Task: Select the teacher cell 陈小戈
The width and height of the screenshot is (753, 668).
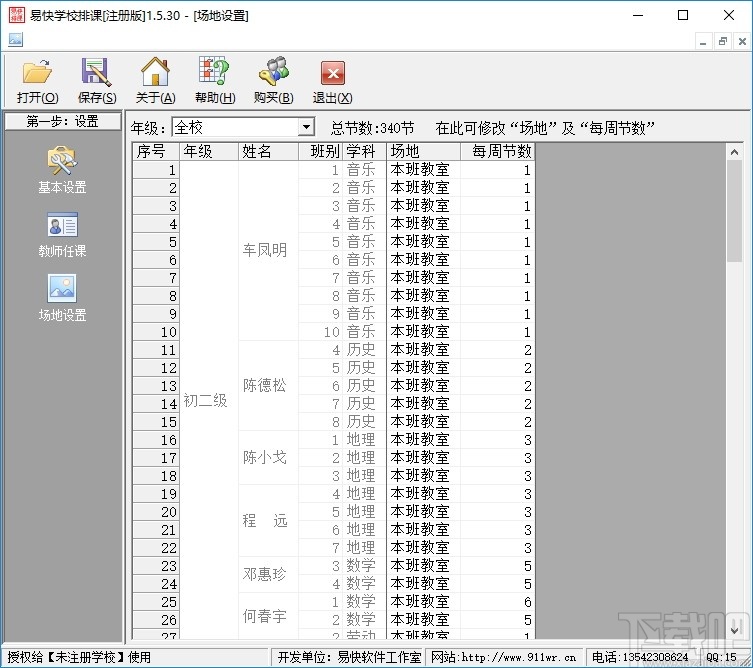Action: pyautogui.click(x=268, y=458)
